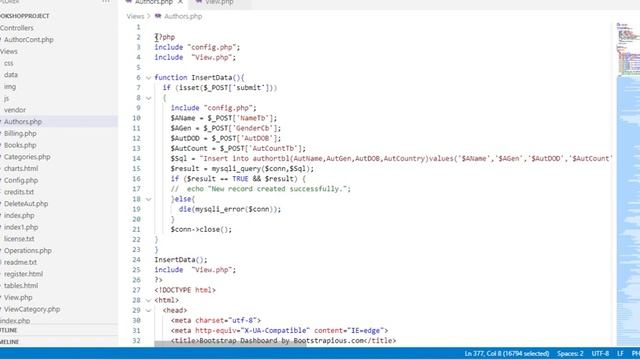This screenshot has width=640, height=360.
Task: Collapse the fold arrow at line 8
Action: click(x=149, y=98)
